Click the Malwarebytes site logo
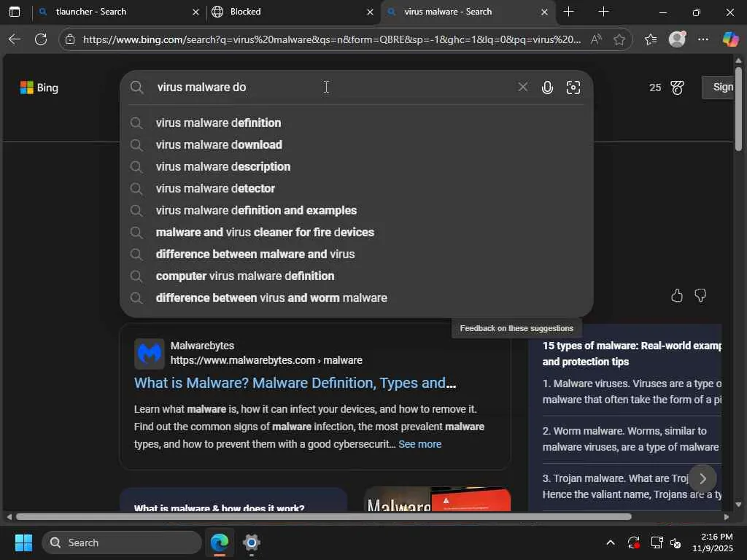The height and width of the screenshot is (560, 747). click(149, 354)
